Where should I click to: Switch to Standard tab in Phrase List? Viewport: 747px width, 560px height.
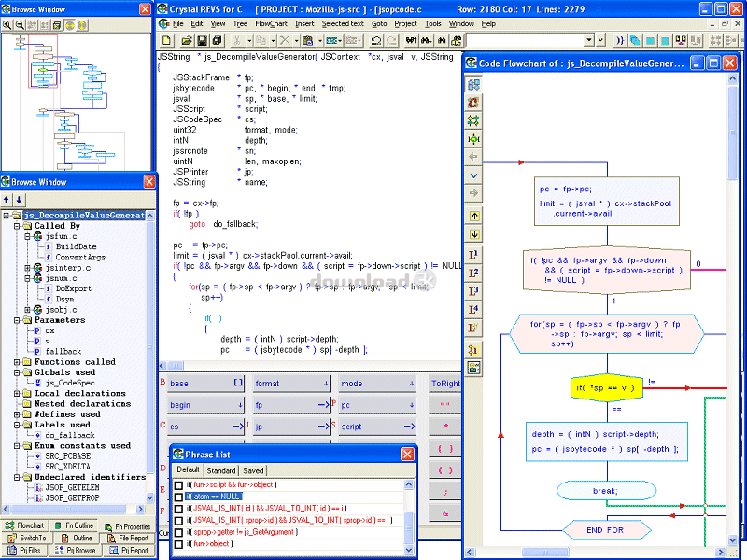tap(221, 471)
